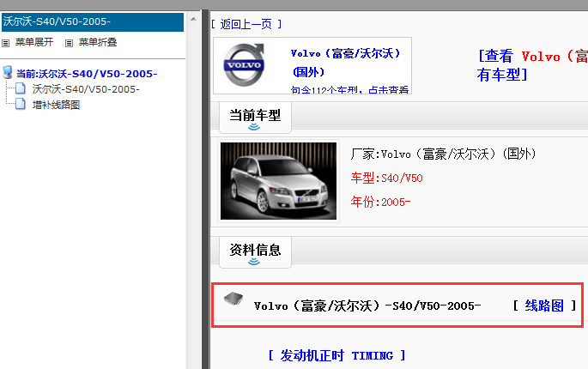Click the icon beside 菜单展开
This screenshot has width=588, height=369.
(x=6, y=43)
